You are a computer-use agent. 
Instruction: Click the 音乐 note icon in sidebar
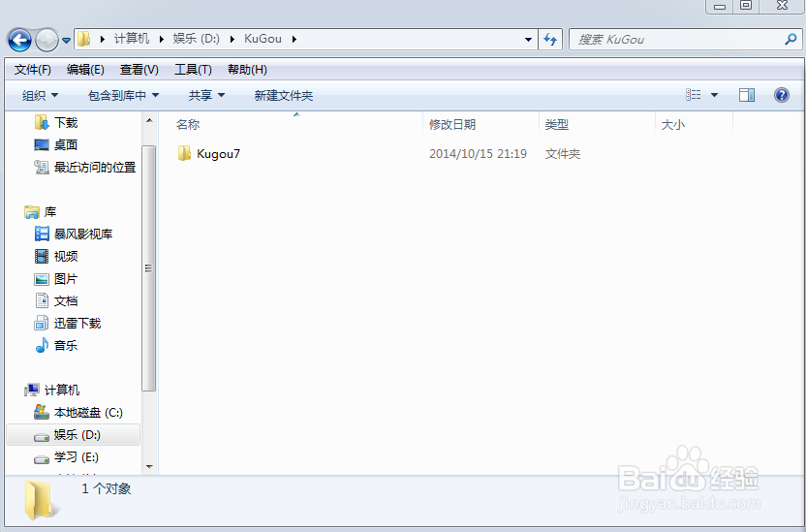(x=42, y=345)
